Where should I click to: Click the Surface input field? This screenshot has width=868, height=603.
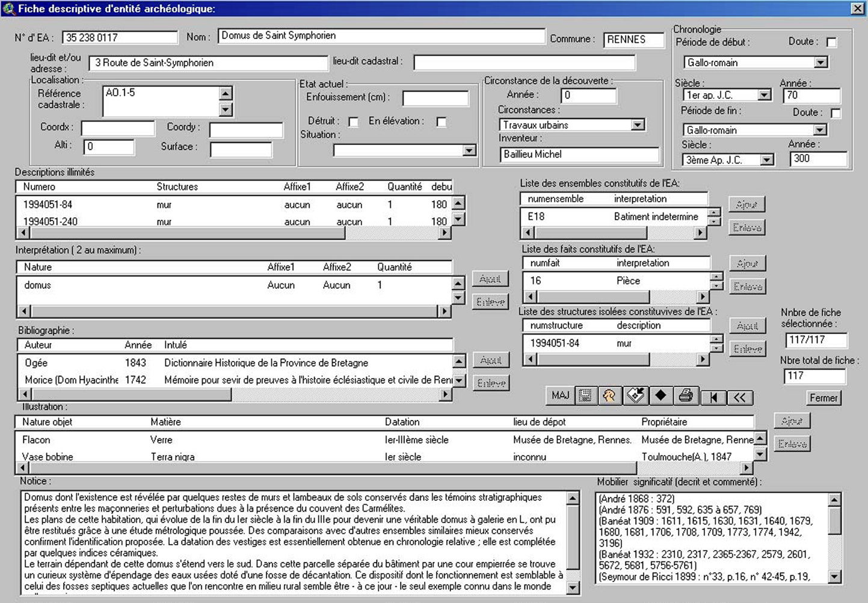pos(241,149)
